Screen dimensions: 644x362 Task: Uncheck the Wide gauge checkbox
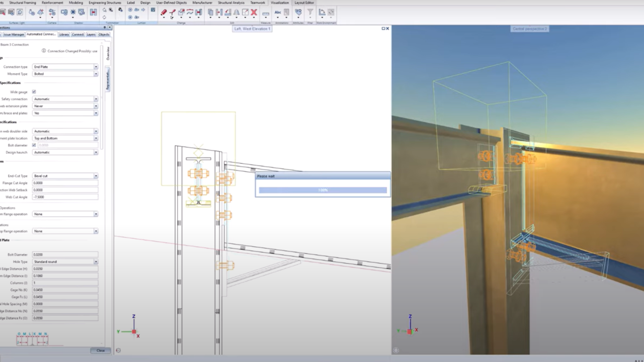pyautogui.click(x=34, y=92)
